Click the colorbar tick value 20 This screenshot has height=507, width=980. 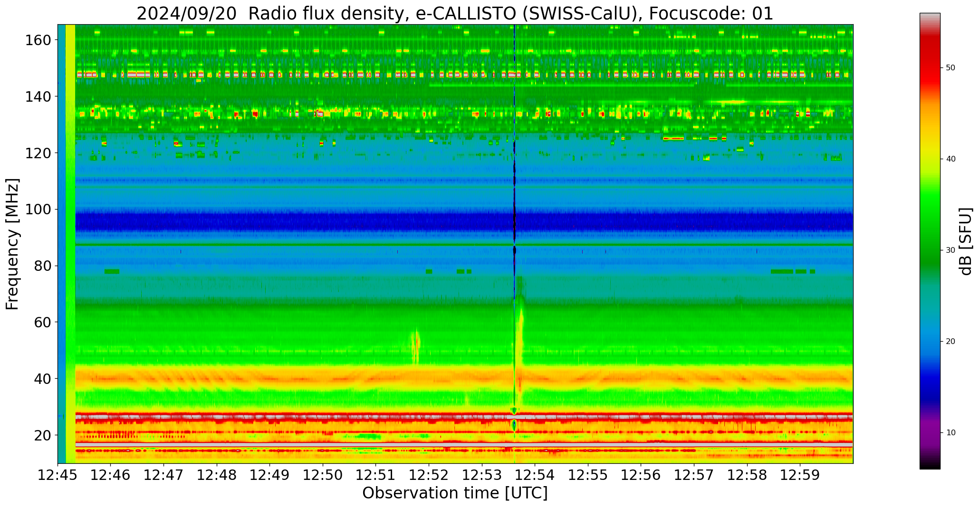[x=951, y=341]
